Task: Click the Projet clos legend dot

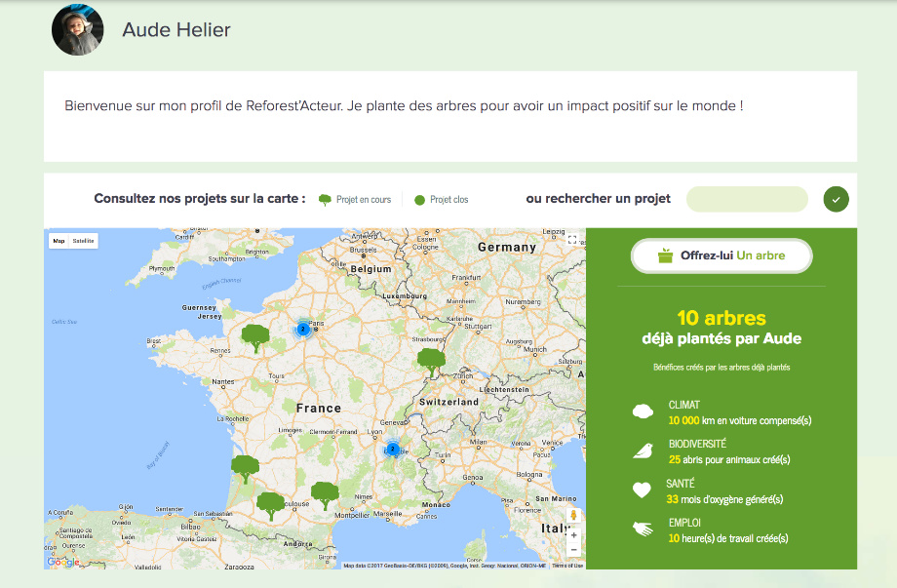Action: (419, 200)
